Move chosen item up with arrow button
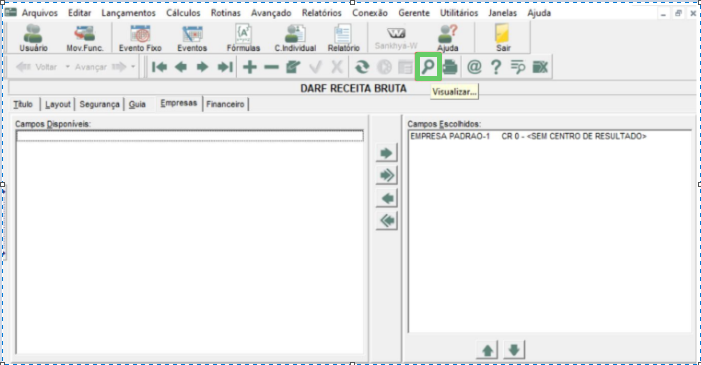Screen dimensions: 701x365 coord(487,350)
